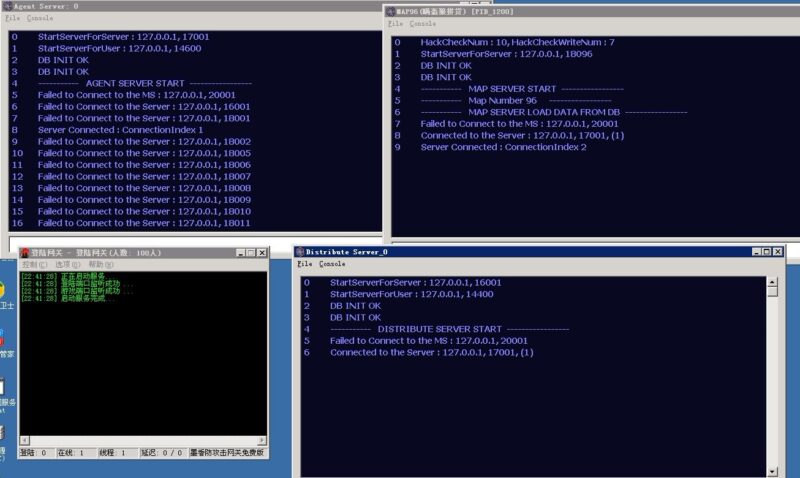Minimize the login gateway window
Viewport: 800px width, 478px height.
[x=241, y=253]
